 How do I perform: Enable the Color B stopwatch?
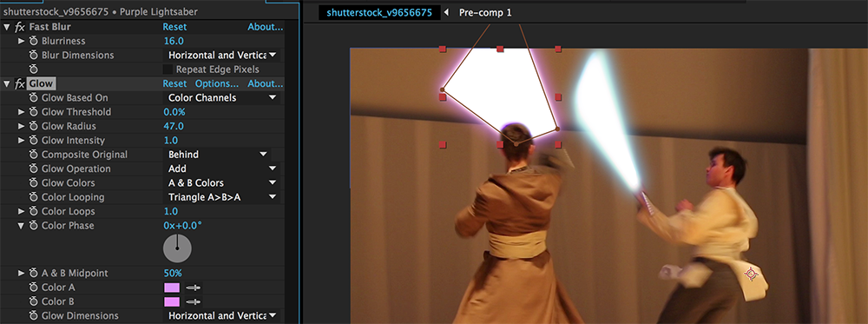point(33,301)
